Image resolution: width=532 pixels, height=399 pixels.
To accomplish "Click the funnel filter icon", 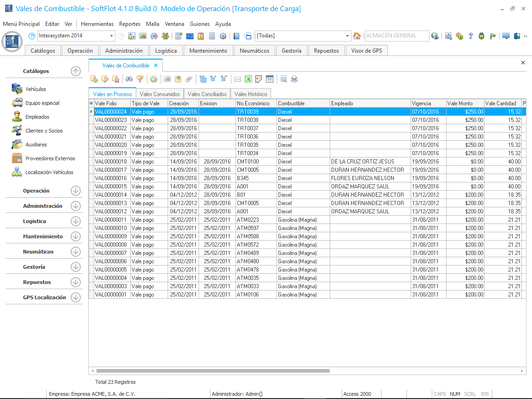I will 139,79.
